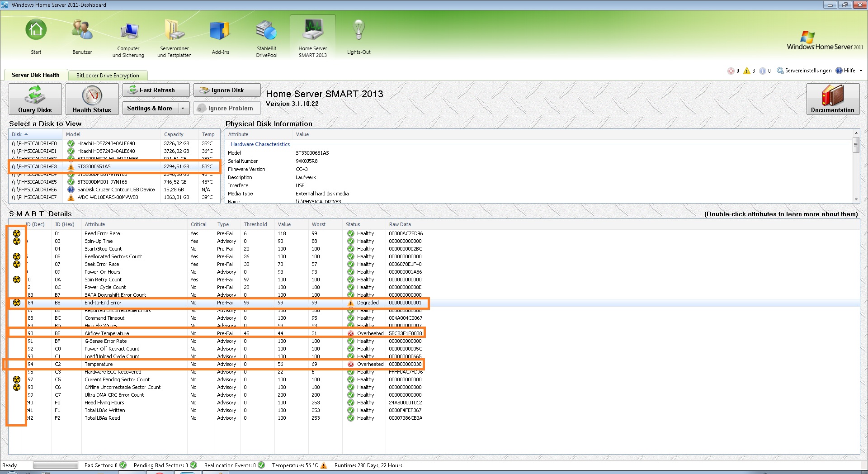Click the status bar progress bar
Image resolution: width=868 pixels, height=474 pixels.
click(x=56, y=465)
